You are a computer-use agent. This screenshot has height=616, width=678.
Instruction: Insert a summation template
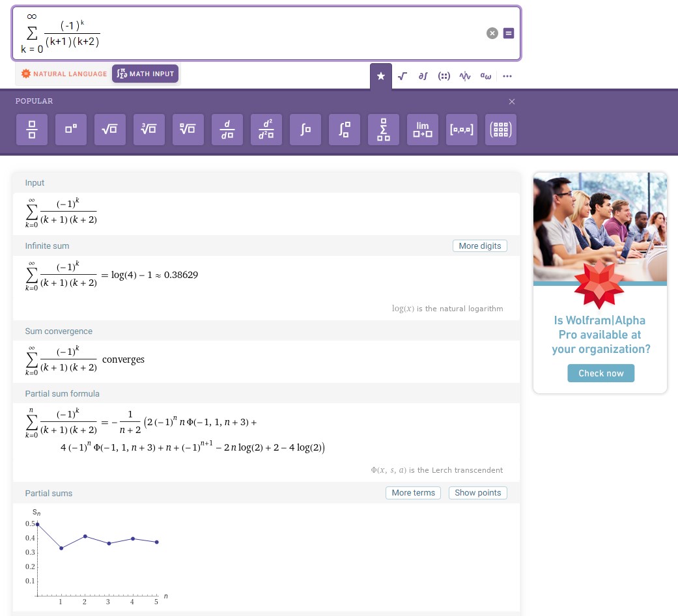[x=384, y=130]
